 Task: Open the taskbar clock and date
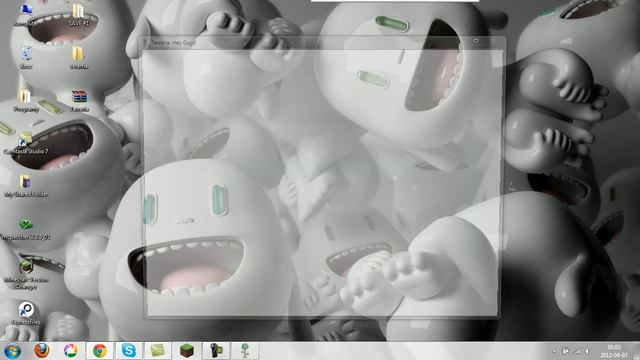click(x=614, y=351)
